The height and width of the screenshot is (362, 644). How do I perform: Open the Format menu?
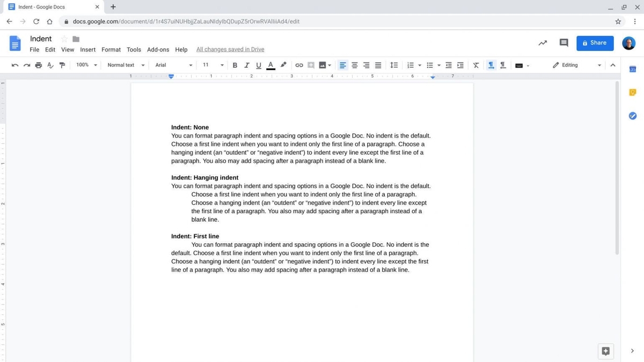pos(111,49)
